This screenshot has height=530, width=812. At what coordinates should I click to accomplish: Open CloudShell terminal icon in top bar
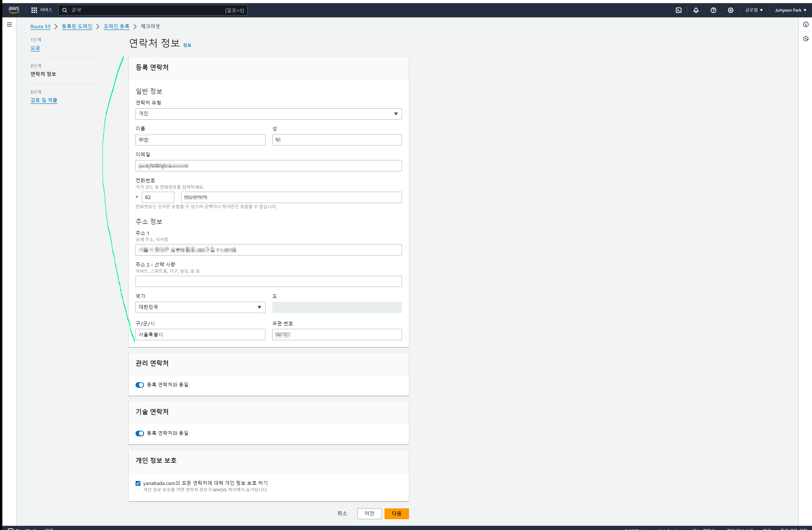679,10
